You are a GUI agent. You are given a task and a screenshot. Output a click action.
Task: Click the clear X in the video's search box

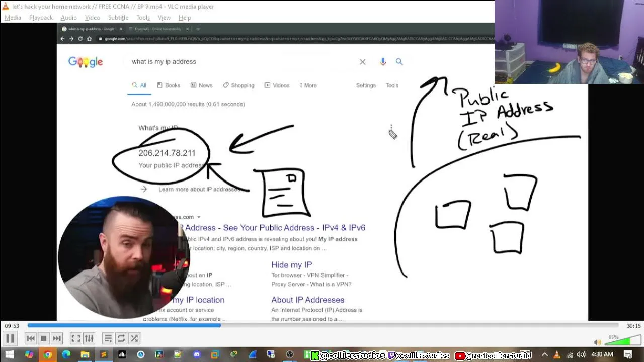click(362, 62)
